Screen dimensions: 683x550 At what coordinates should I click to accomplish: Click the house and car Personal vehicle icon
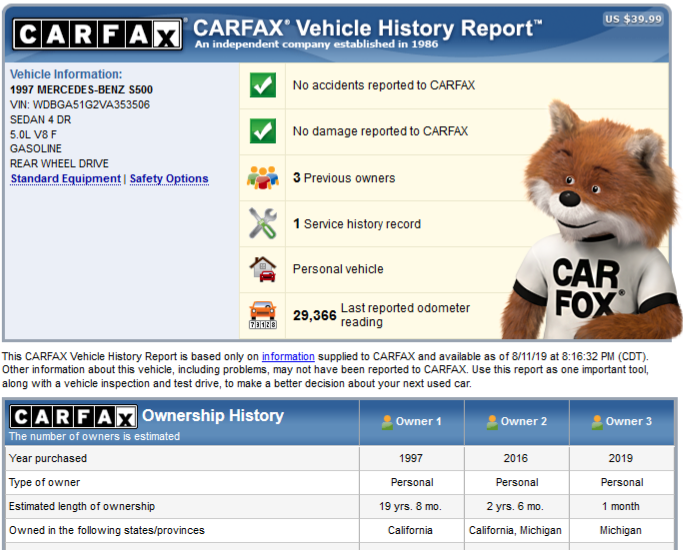point(263,269)
